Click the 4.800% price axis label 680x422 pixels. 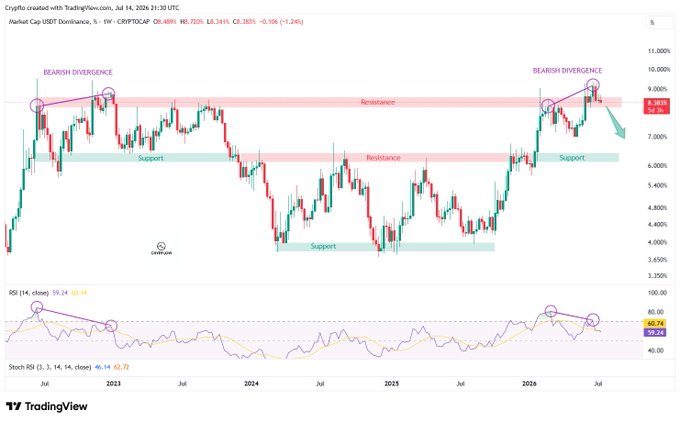(x=659, y=208)
